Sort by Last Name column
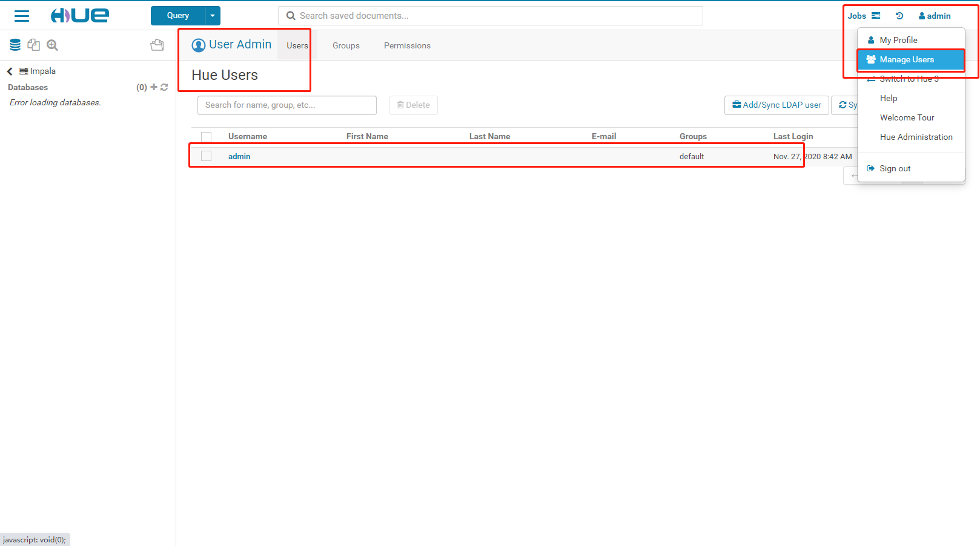 [489, 136]
